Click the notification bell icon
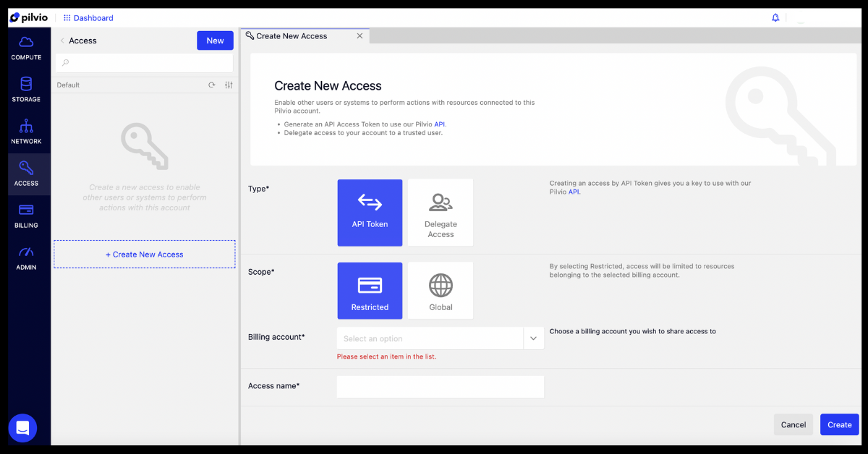The width and height of the screenshot is (868, 454). tap(775, 18)
